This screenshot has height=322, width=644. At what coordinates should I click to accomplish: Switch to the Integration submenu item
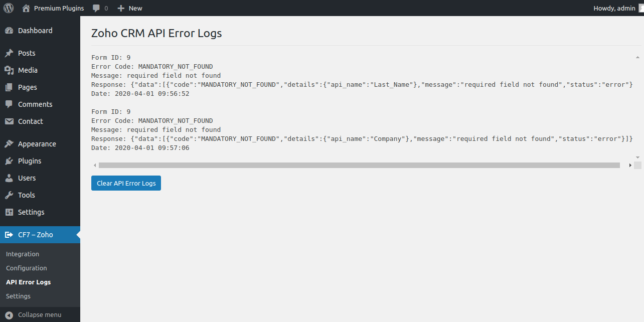pos(22,254)
